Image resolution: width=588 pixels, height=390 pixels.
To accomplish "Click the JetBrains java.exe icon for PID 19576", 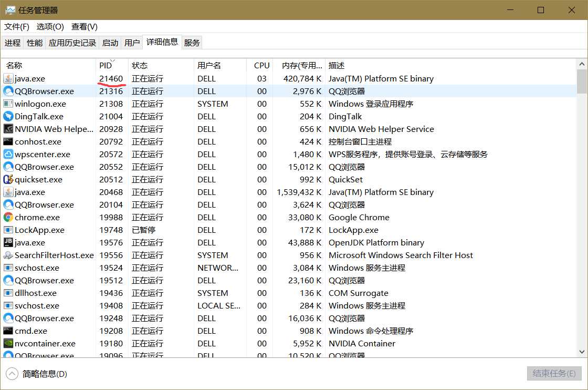I will point(8,242).
